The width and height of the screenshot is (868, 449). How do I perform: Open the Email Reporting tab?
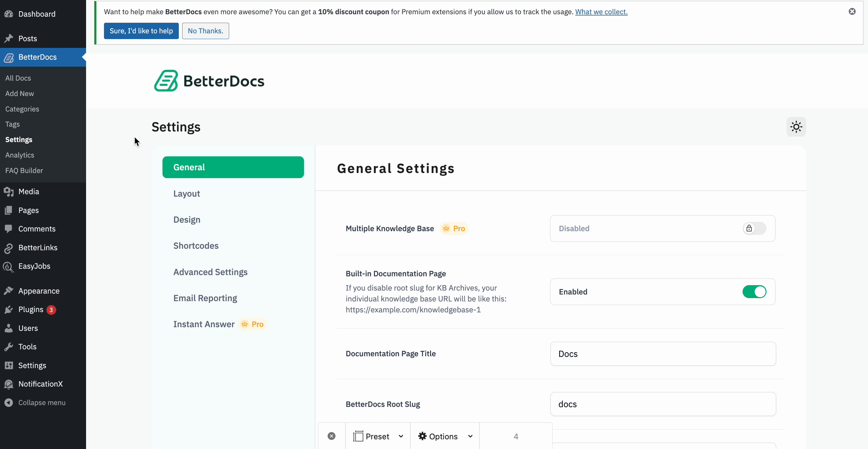(x=205, y=298)
